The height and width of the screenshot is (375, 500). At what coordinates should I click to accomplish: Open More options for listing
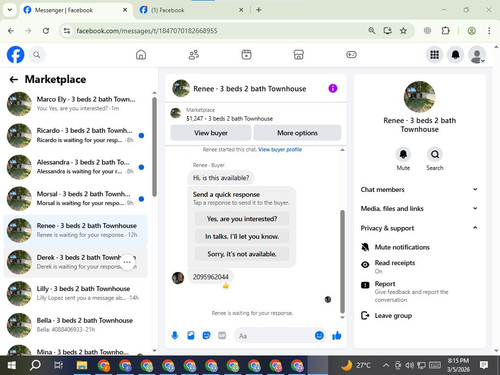(297, 133)
